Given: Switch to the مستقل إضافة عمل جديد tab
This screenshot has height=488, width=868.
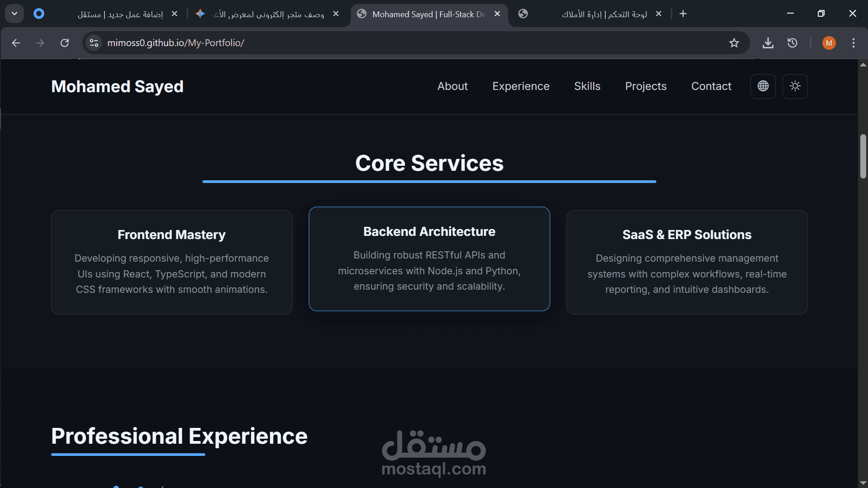Looking at the screenshot, I should pyautogui.click(x=120, y=14).
